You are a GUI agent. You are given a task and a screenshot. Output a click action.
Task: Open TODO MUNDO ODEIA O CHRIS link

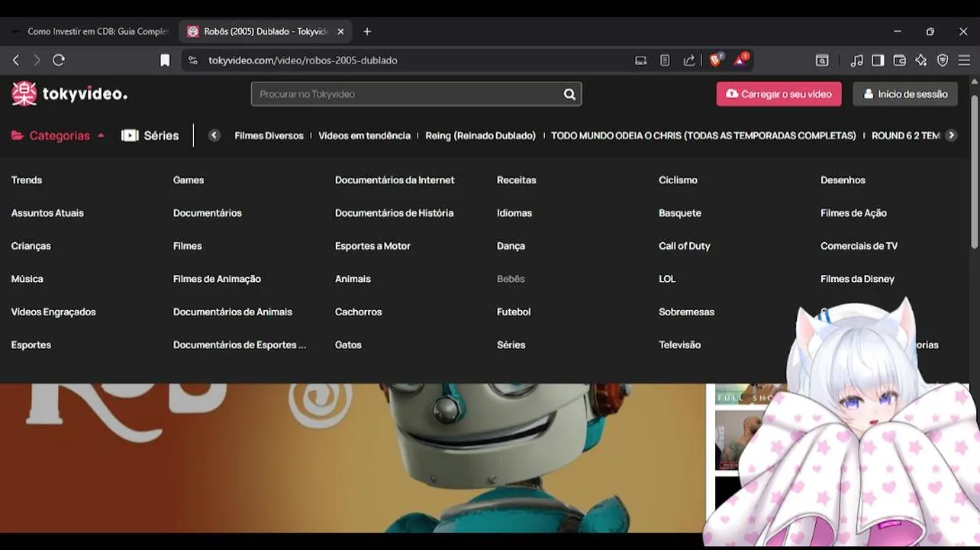pos(703,135)
